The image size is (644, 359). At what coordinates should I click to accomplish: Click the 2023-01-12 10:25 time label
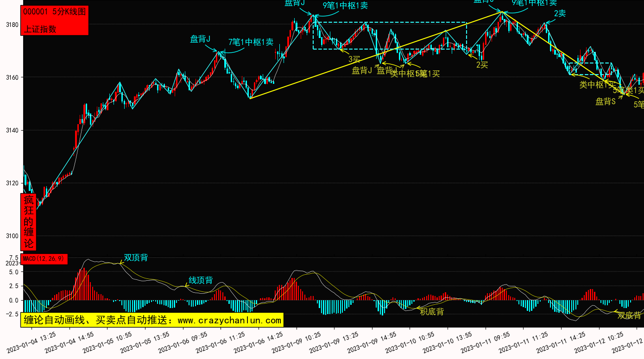coord(599,342)
